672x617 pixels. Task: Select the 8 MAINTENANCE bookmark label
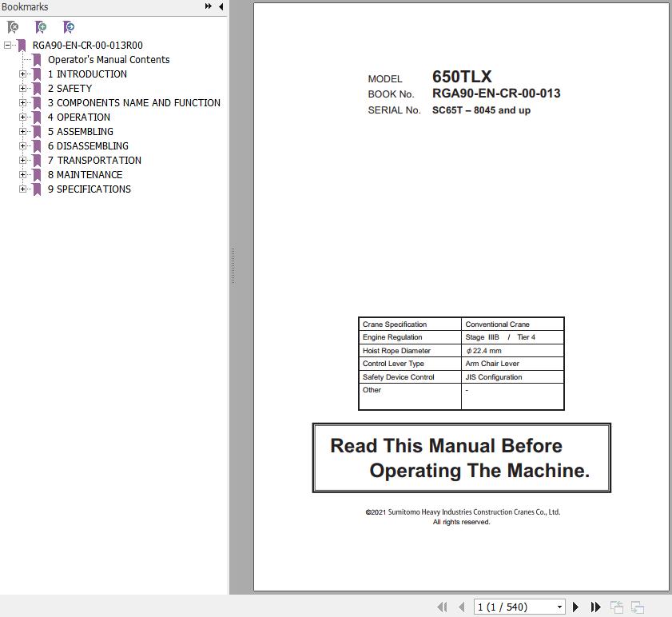(x=85, y=174)
